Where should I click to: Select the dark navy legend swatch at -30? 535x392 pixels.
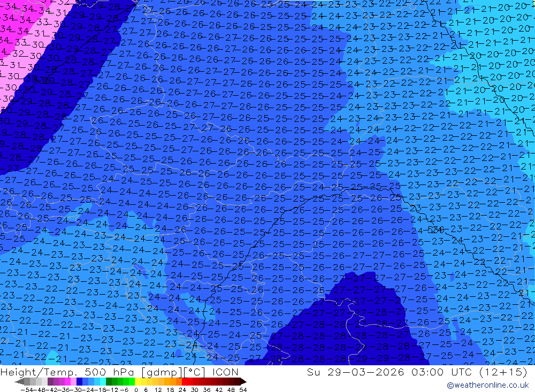tap(79, 382)
